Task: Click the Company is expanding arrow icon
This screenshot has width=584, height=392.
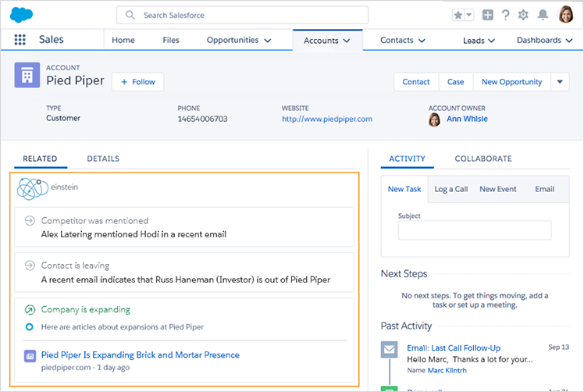Action: tap(30, 310)
